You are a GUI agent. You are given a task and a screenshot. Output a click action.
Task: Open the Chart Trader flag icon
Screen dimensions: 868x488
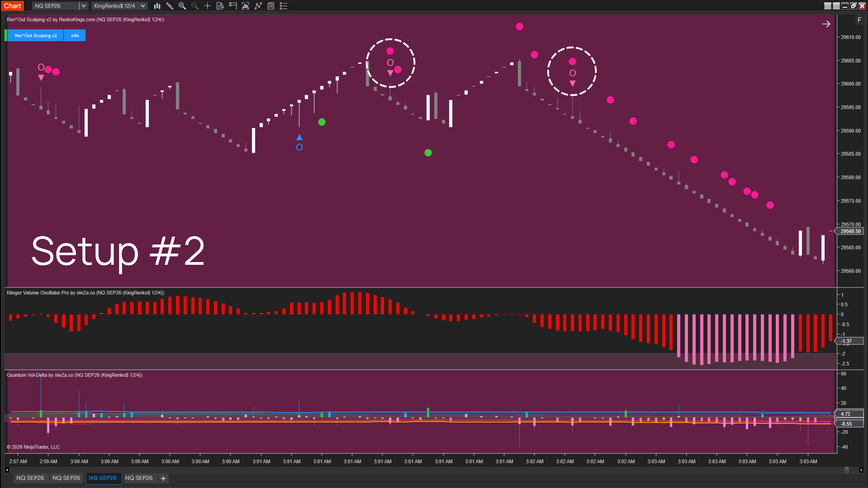(x=233, y=6)
